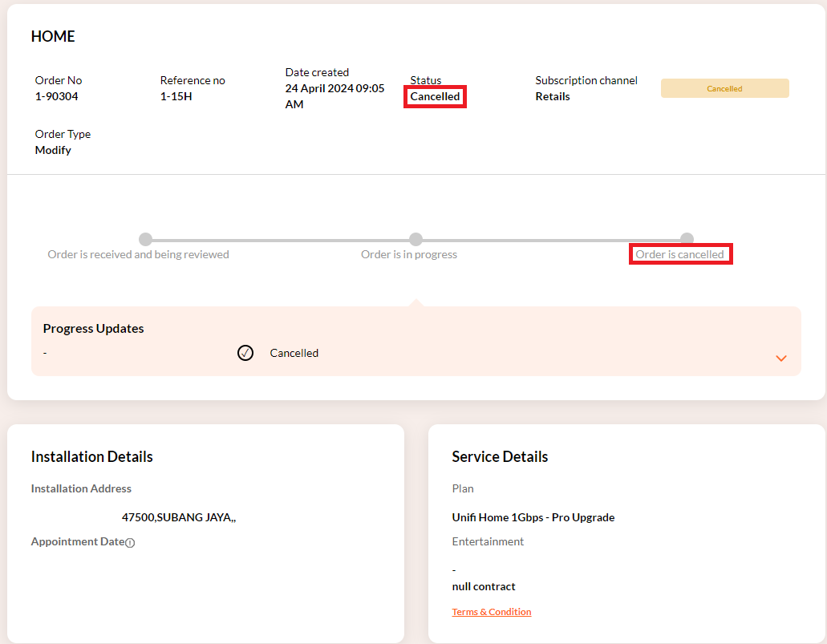Screen dimensions: 827x644
Task: Click 'Order is received and being reviewed' label
Action: coord(138,254)
